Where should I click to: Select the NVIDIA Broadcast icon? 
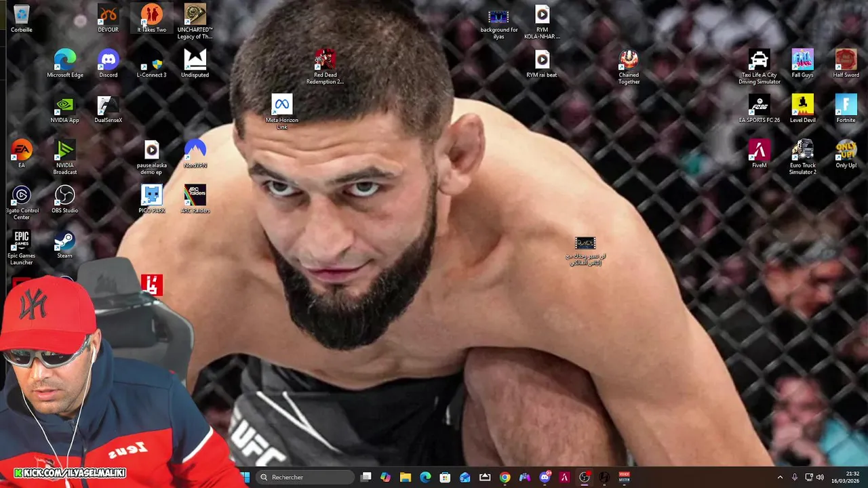(x=64, y=157)
